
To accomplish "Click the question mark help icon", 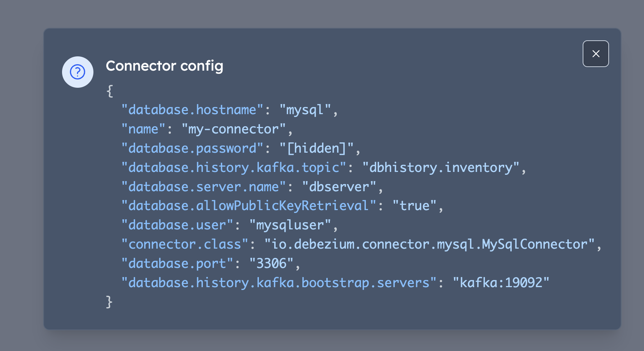I will click(x=77, y=72).
